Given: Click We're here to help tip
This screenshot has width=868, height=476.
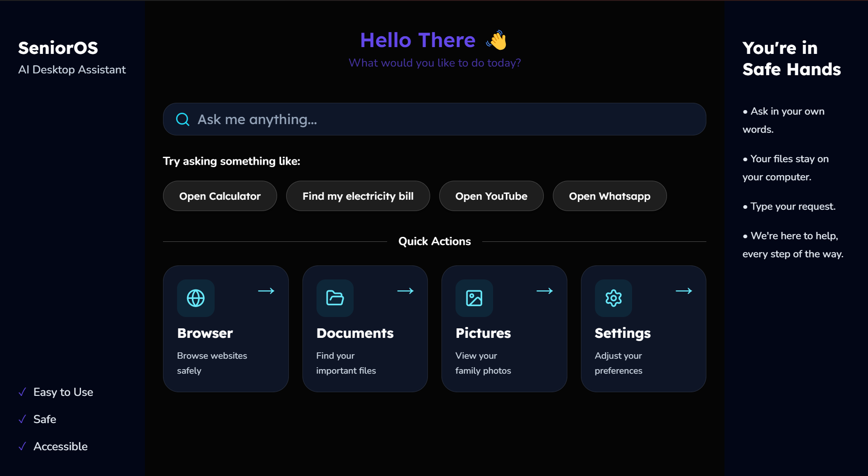Looking at the screenshot, I should [x=793, y=245].
